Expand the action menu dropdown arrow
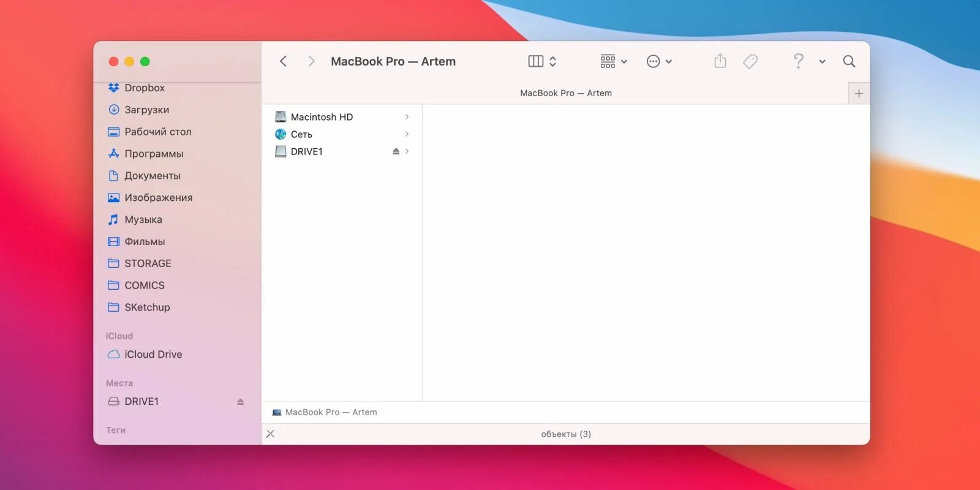 pos(669,62)
